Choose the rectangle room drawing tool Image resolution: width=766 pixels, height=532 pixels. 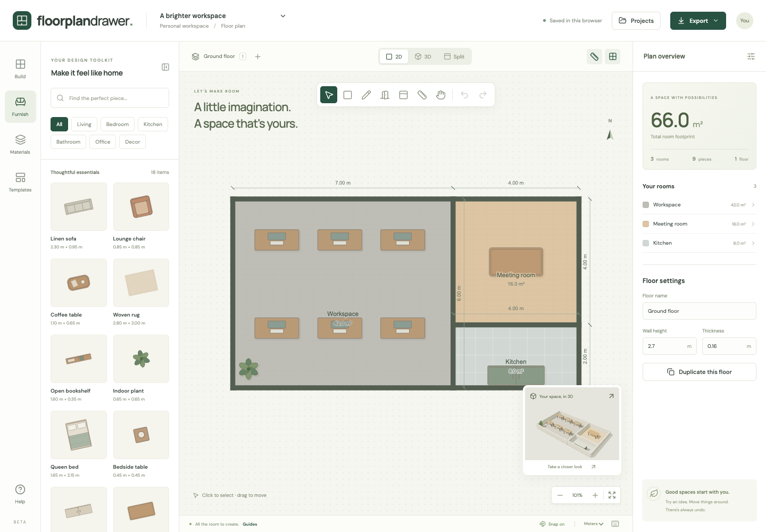[348, 95]
